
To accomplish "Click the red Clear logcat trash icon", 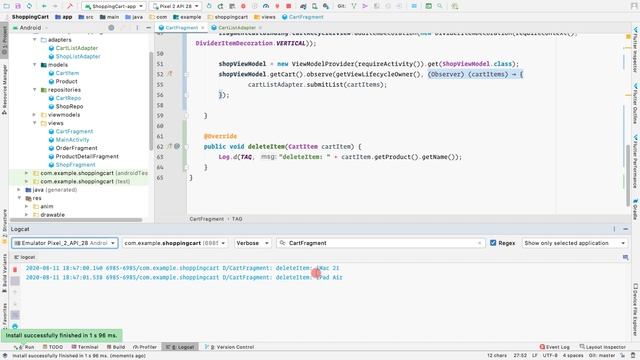I will tap(15, 269).
